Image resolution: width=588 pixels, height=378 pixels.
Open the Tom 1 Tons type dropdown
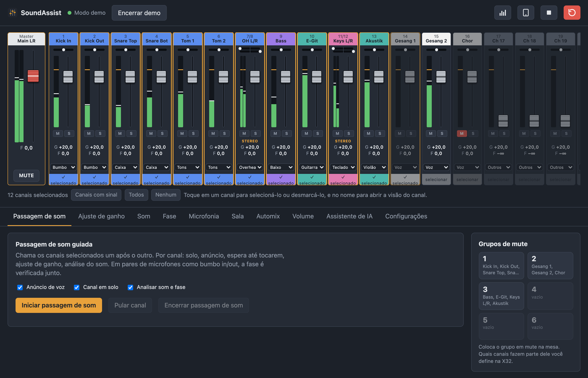(188, 167)
